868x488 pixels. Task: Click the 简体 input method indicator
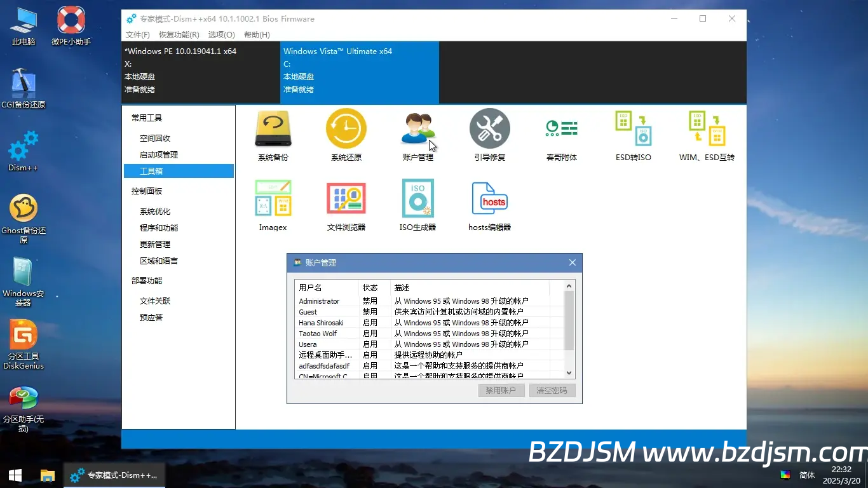click(x=807, y=475)
